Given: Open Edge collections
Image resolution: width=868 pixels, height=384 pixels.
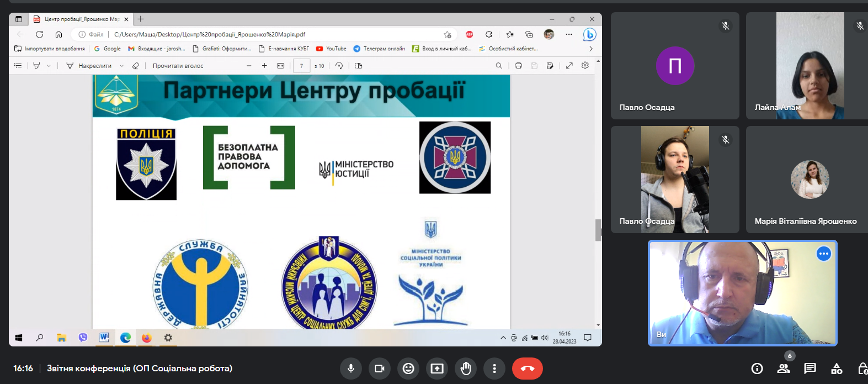Looking at the screenshot, I should point(529,34).
